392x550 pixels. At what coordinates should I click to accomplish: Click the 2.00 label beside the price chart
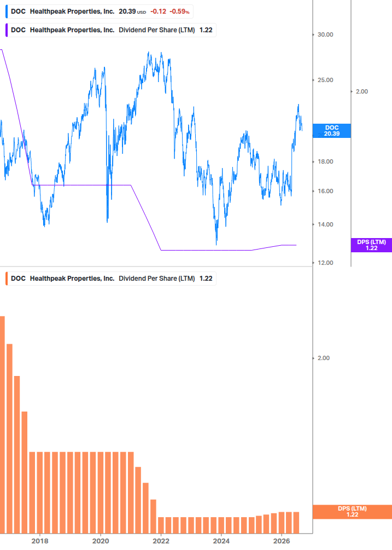tap(362, 91)
